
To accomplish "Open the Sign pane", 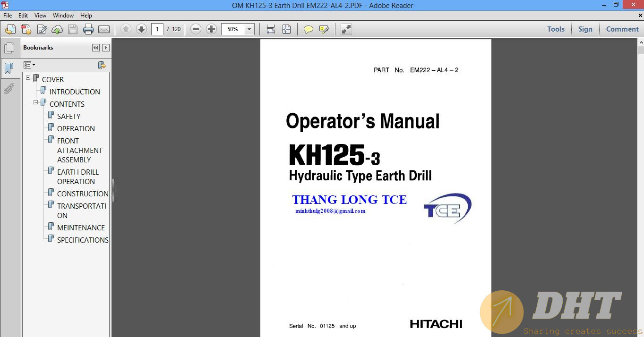I will [x=585, y=29].
